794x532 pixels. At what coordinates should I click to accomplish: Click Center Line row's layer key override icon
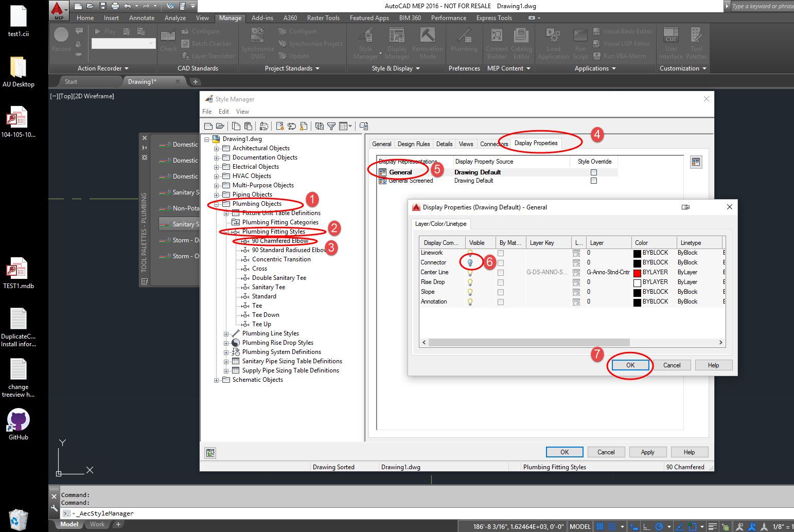coord(576,273)
